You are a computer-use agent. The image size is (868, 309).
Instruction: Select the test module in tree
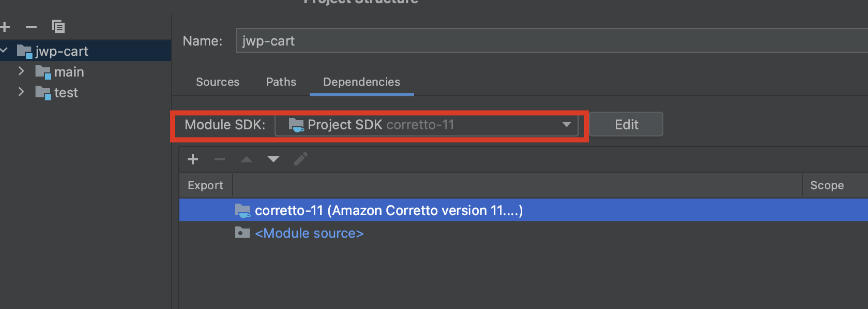[66, 92]
